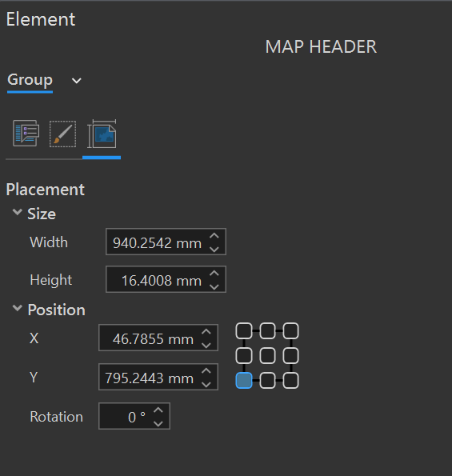Viewport: 452px width, 476px height.
Task: Click the Height label
Action: [51, 280]
